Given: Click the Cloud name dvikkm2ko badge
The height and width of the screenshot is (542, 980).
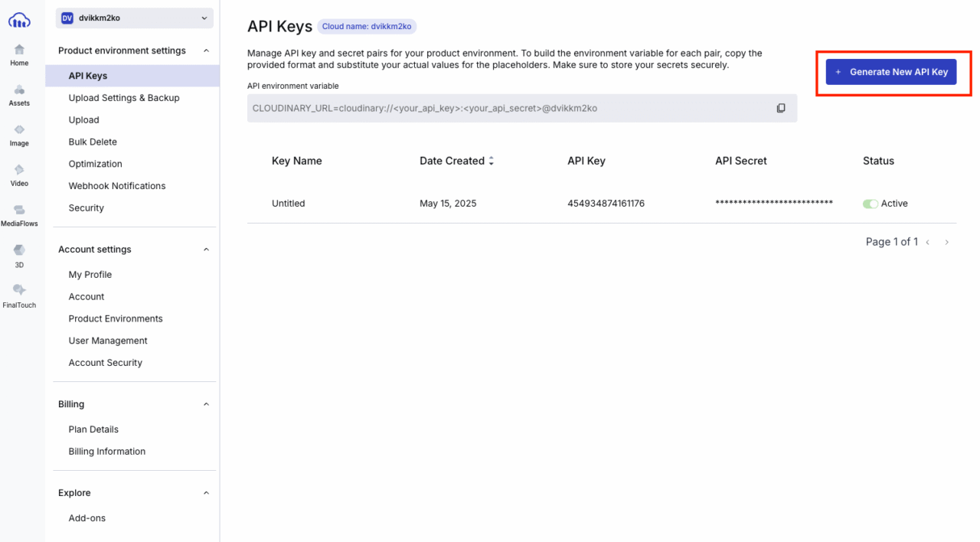Looking at the screenshot, I should [367, 26].
